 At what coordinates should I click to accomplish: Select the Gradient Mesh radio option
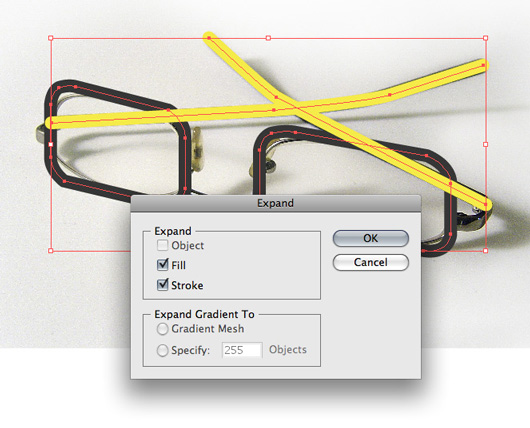point(162,329)
